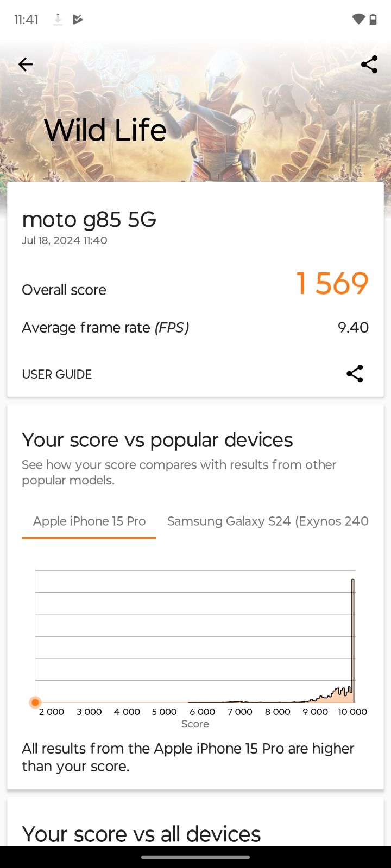Tap the Play Store icon in the status bar

(x=78, y=20)
